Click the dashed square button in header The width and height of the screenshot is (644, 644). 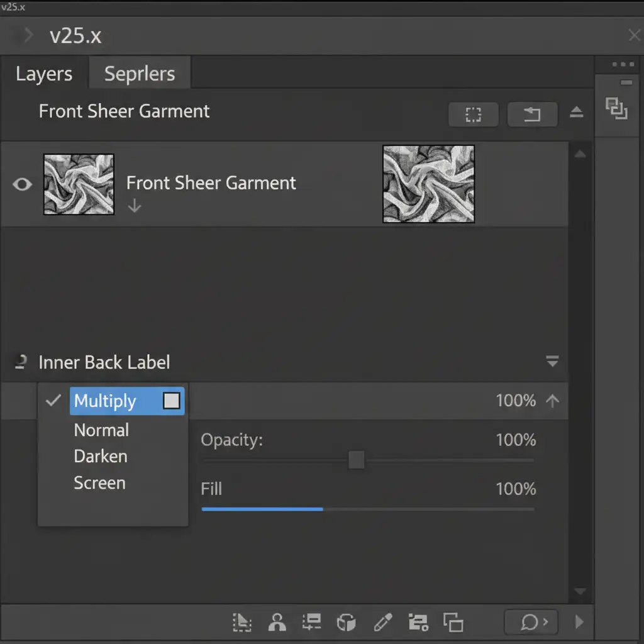pos(473,114)
